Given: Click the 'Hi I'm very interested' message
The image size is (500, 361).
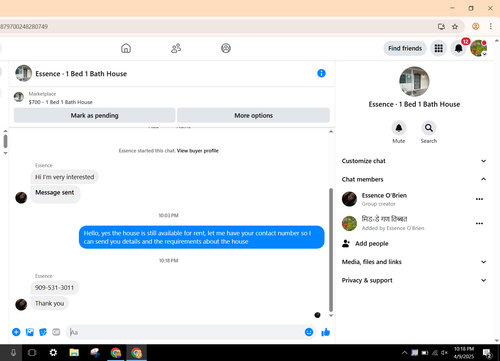Looking at the screenshot, I should click(64, 177).
